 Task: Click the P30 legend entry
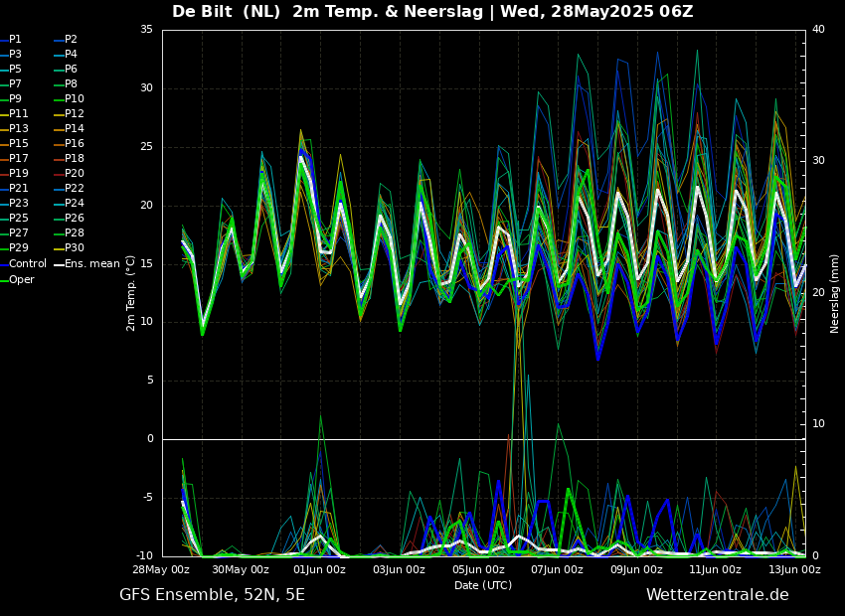75,248
